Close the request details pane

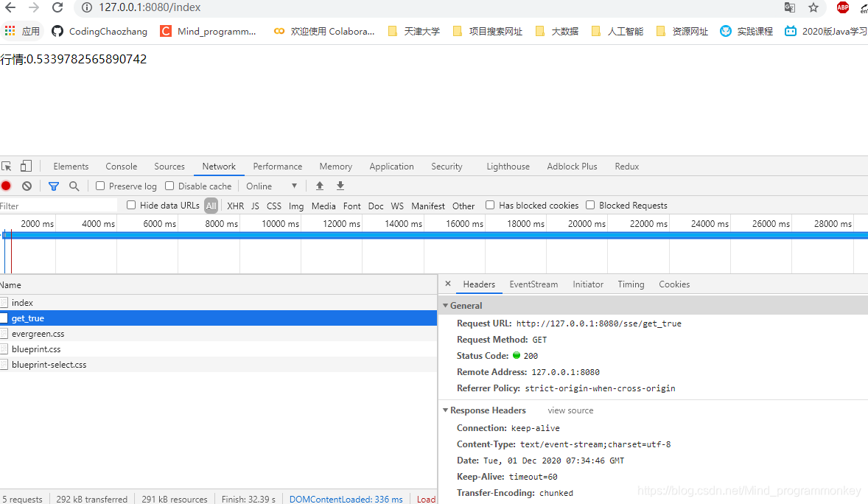tap(448, 284)
